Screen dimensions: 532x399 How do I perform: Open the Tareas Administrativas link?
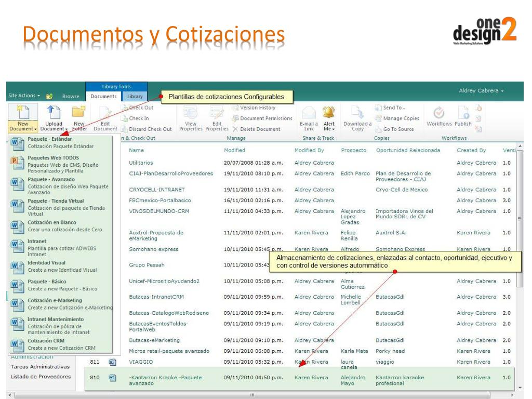tap(40, 367)
